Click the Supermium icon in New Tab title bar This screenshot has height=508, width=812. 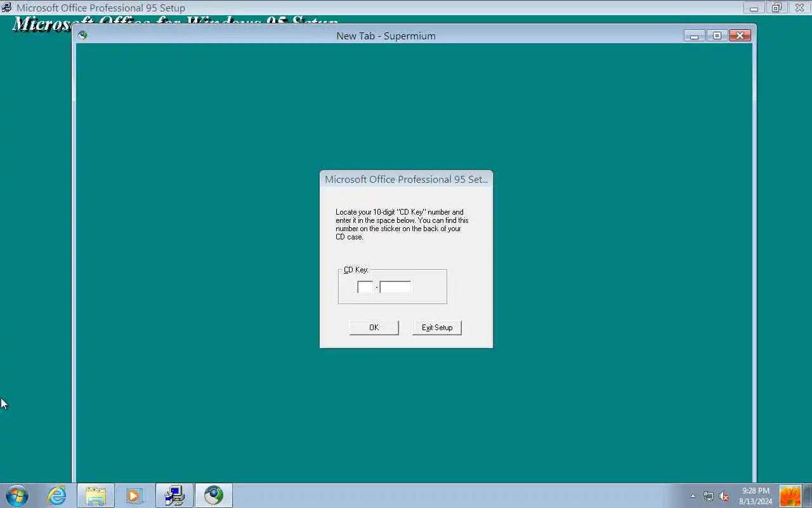coord(82,35)
